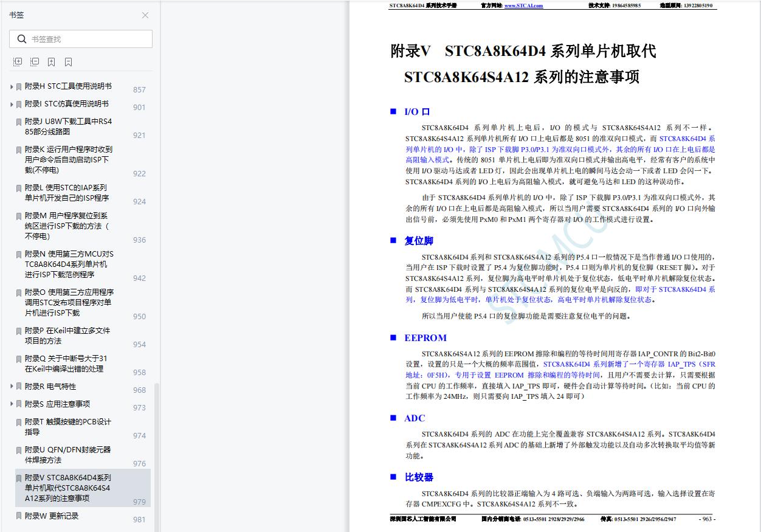Click the bookmark icon beside 附录W
This screenshot has width=761, height=532.
(x=19, y=516)
